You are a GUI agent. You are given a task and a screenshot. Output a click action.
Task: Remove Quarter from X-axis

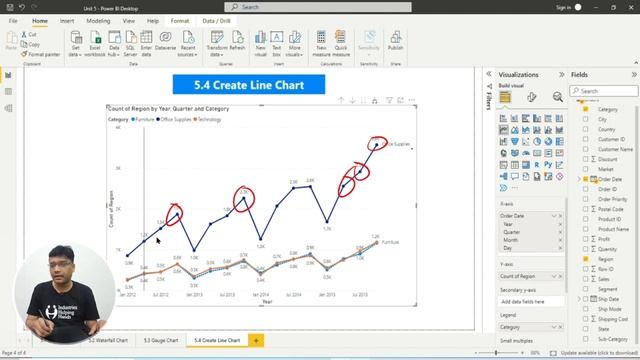tap(560, 232)
